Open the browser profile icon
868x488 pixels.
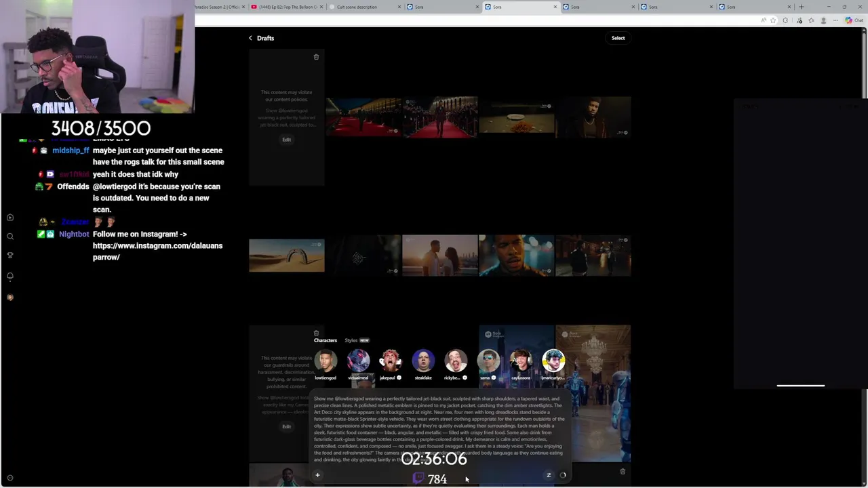pyautogui.click(x=823, y=20)
